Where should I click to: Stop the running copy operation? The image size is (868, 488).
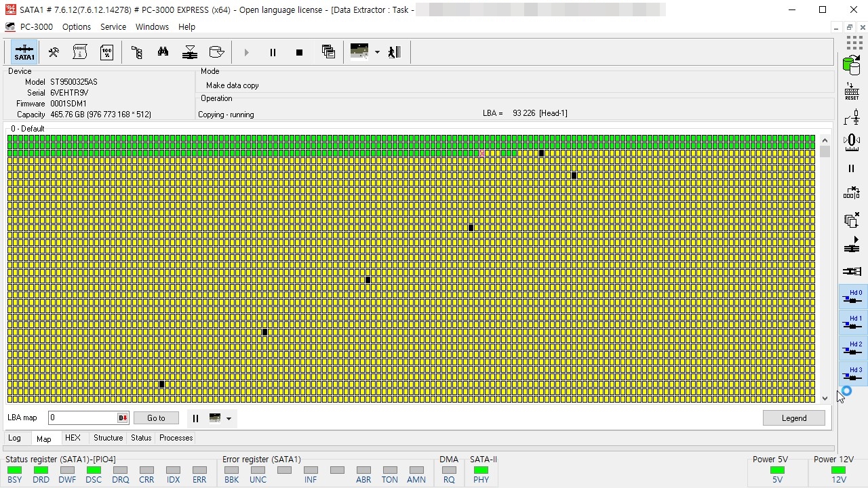299,52
